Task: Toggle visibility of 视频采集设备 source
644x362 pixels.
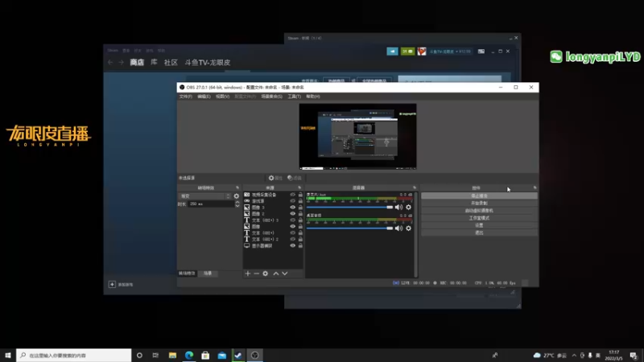Action: pyautogui.click(x=292, y=195)
